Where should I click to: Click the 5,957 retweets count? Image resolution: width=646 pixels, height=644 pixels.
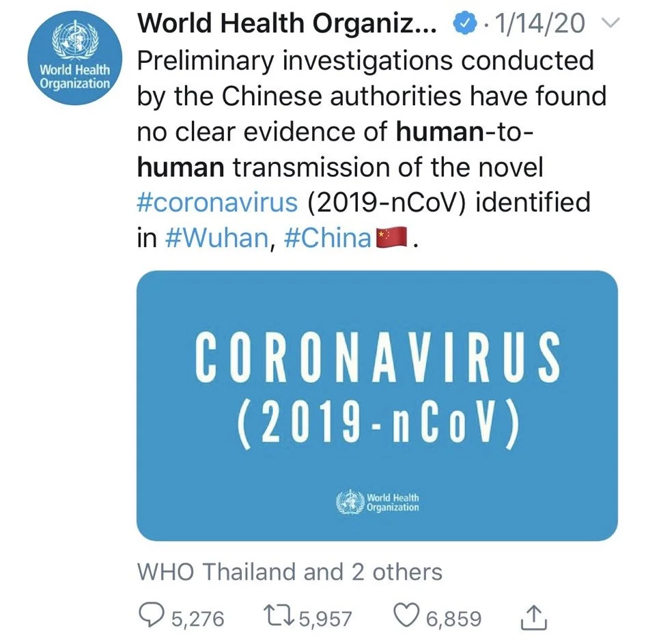tap(325, 619)
